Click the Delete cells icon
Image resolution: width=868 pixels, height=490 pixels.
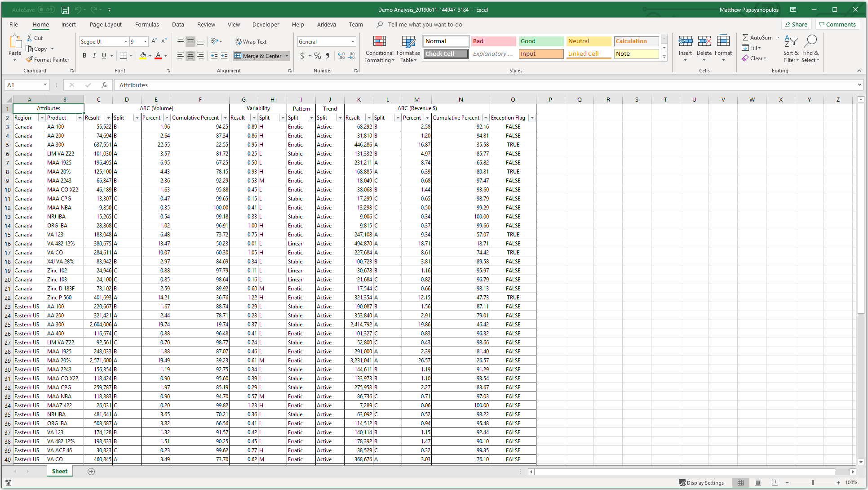coord(704,42)
